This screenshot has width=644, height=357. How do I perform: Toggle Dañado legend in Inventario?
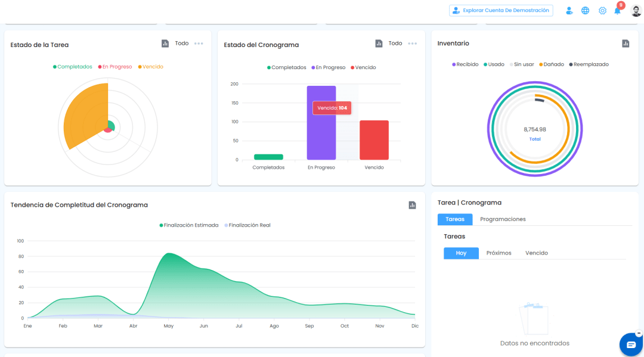551,64
